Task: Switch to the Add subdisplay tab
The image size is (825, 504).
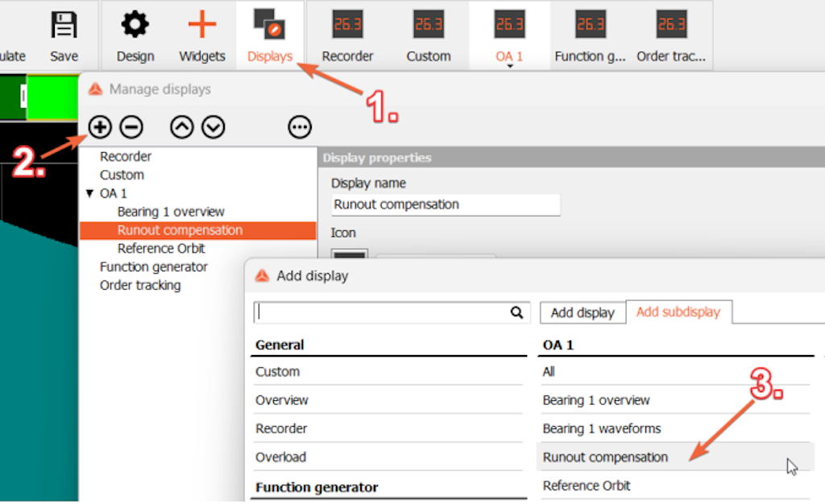Action: click(x=678, y=312)
